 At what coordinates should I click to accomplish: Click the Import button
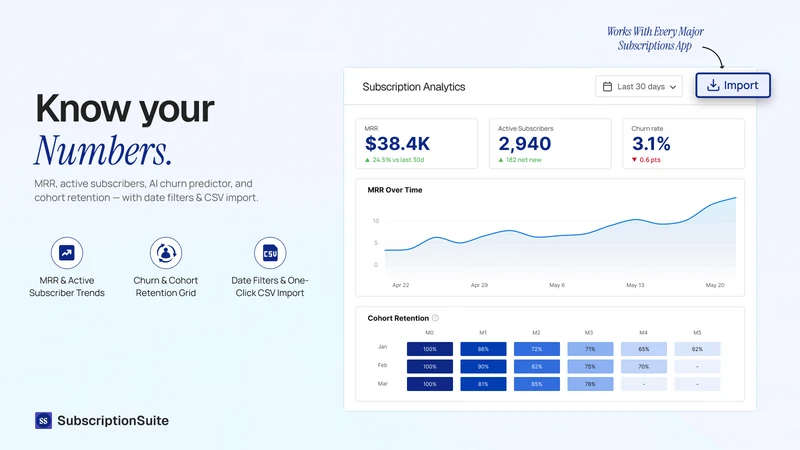tap(733, 85)
